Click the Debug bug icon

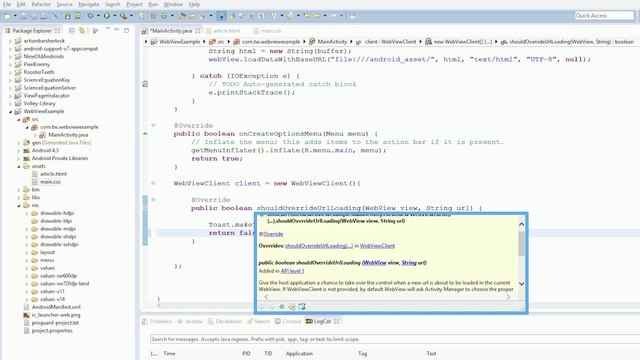91,16
